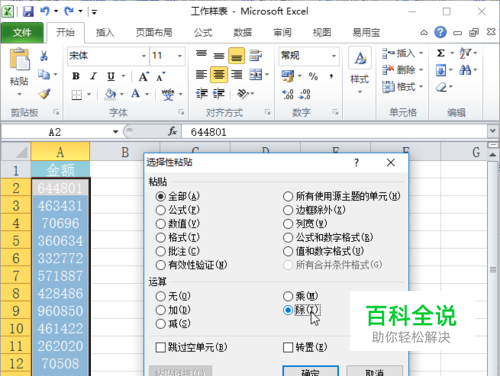Toggle Italic formatting
The height and width of the screenshot is (376, 500).
point(93,76)
